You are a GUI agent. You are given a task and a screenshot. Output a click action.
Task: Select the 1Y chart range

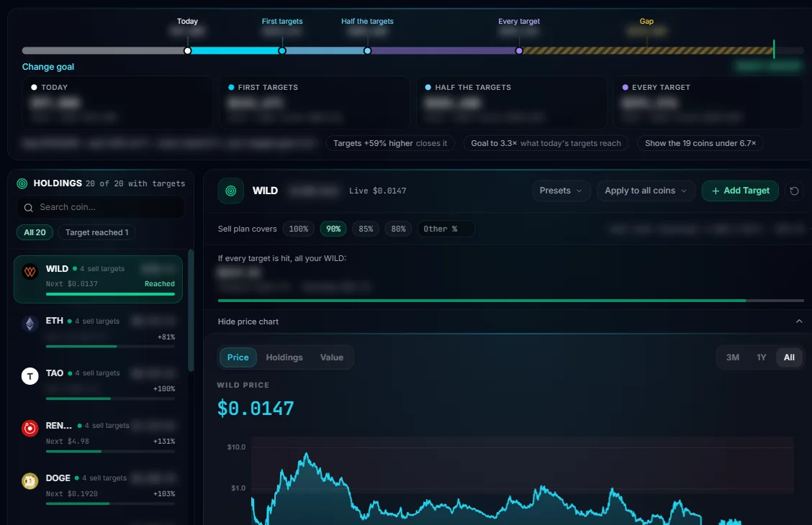762,357
